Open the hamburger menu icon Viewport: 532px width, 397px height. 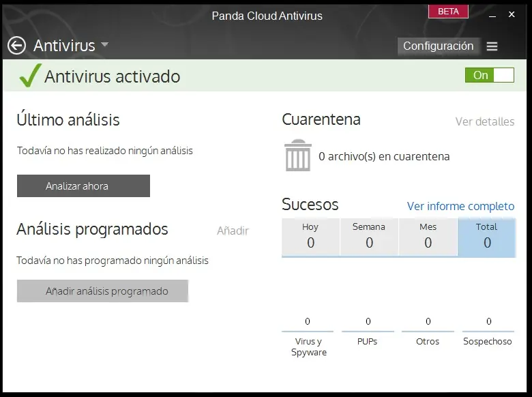(x=492, y=46)
